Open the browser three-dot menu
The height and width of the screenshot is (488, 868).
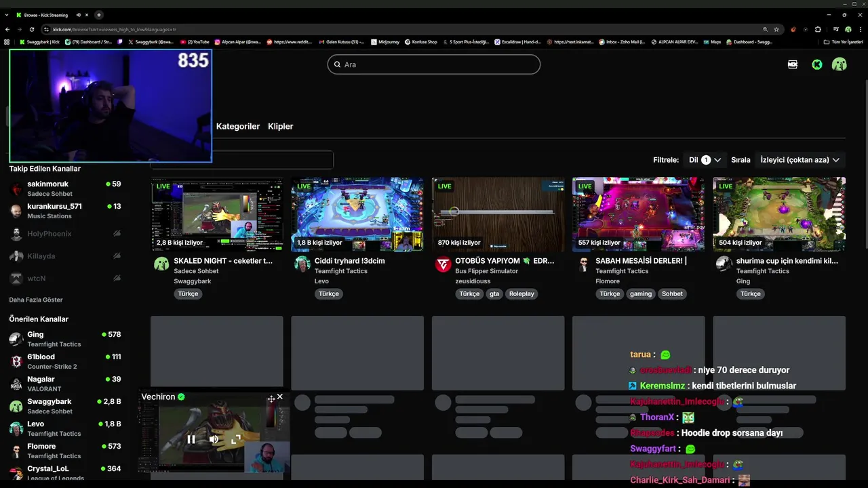coord(861,29)
